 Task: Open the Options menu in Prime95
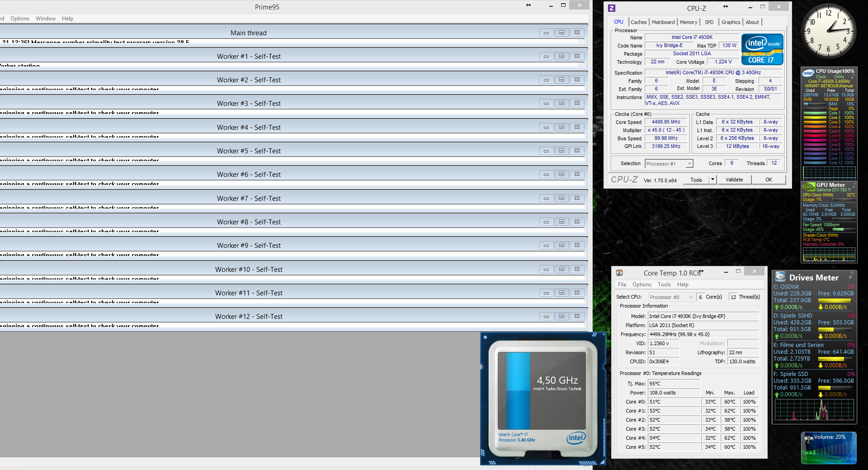[x=20, y=19]
